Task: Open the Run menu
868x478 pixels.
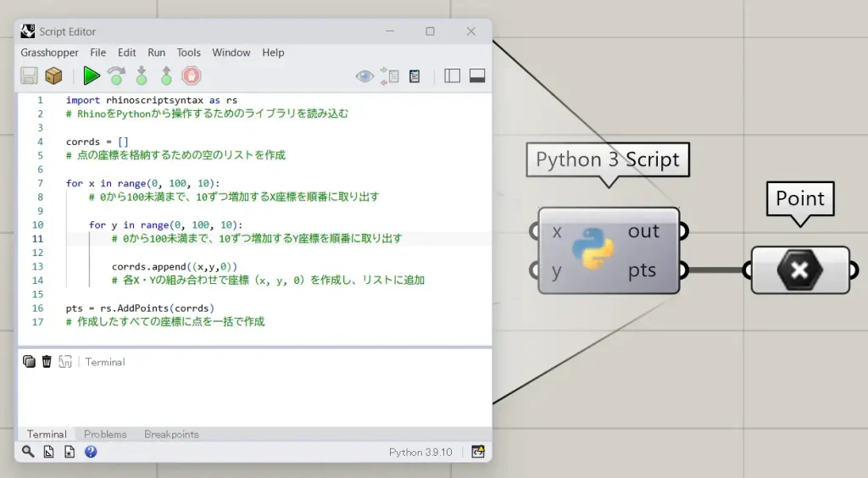Action: (156, 53)
